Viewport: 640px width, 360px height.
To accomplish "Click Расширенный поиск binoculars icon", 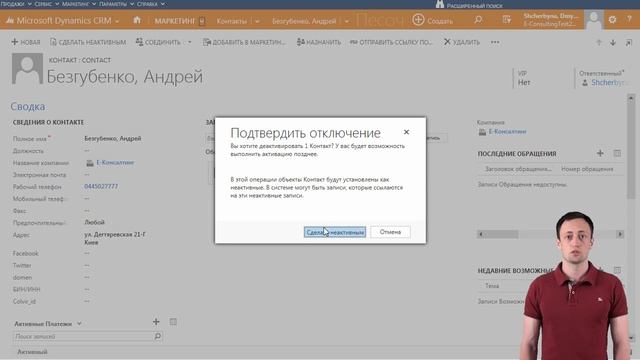I will [x=440, y=4].
